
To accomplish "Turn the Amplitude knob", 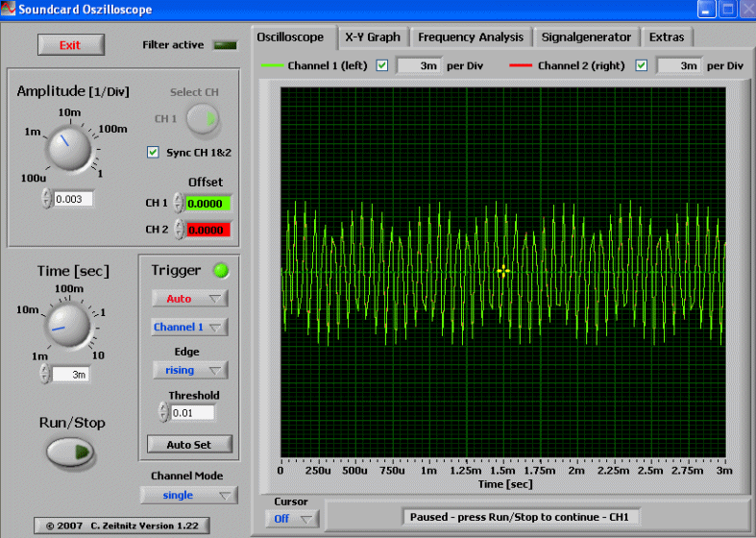I will 69,148.
